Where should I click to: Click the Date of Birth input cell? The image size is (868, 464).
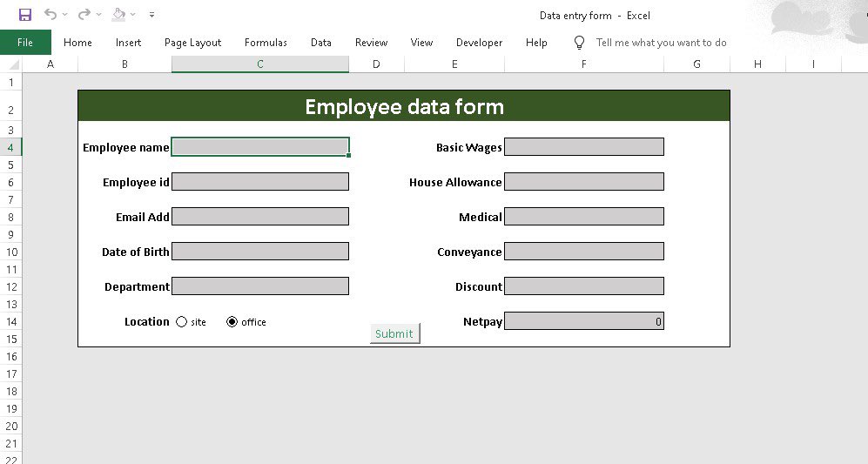[260, 252]
